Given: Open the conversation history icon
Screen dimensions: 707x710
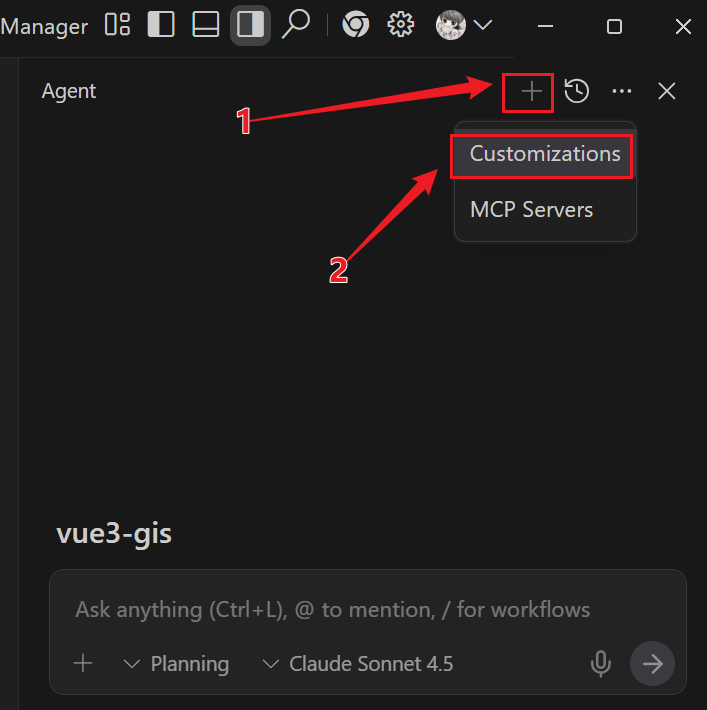Looking at the screenshot, I should (x=577, y=92).
